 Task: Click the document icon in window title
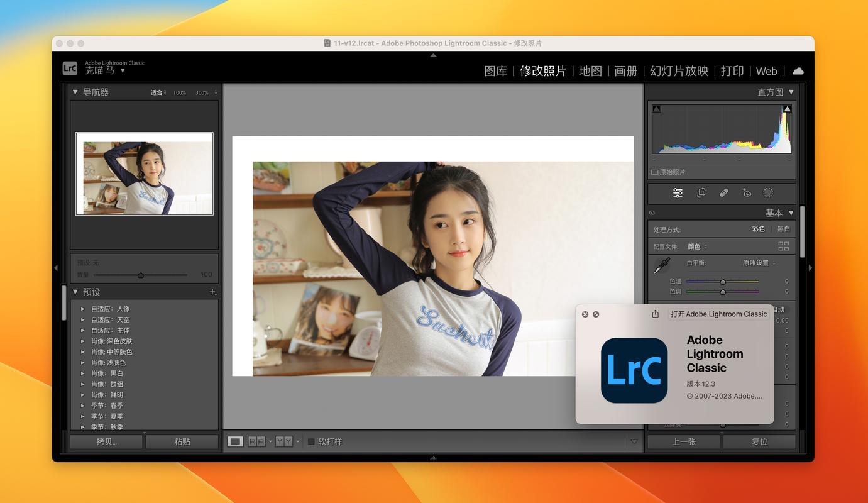327,43
